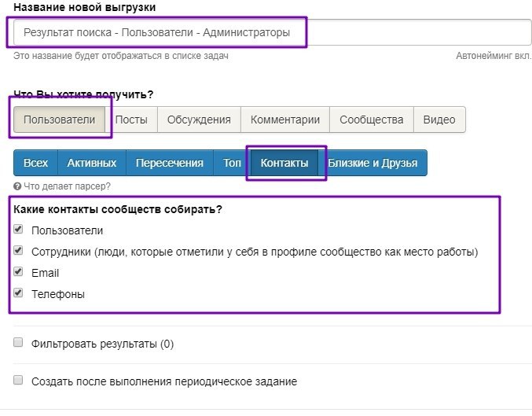532x416 pixels.
Task: Click the question mark help icon
Action: pyautogui.click(x=17, y=186)
